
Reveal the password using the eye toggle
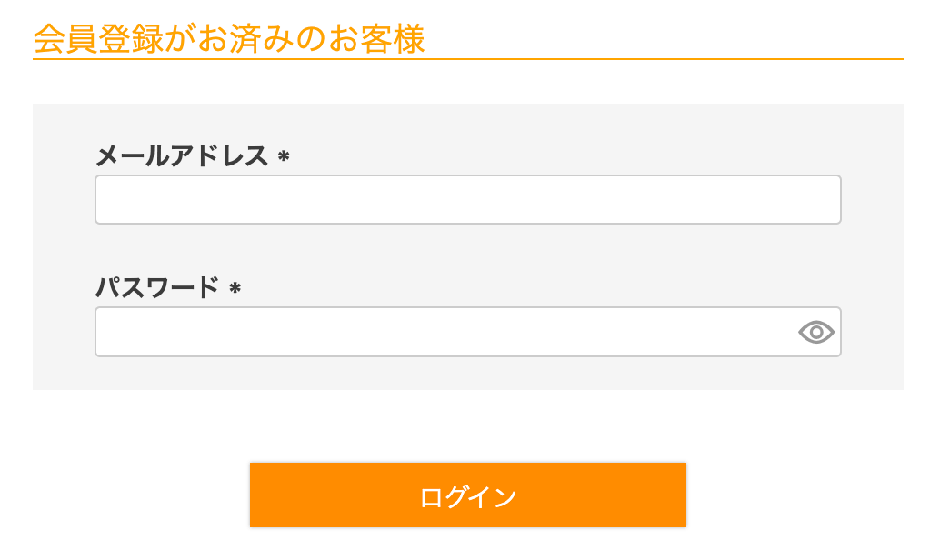click(816, 332)
